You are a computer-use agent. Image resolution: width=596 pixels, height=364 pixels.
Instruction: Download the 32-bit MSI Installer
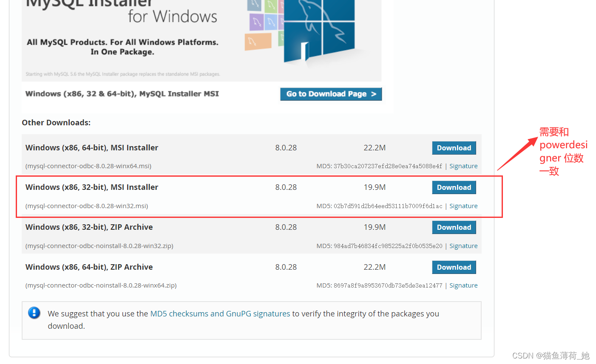coord(454,187)
